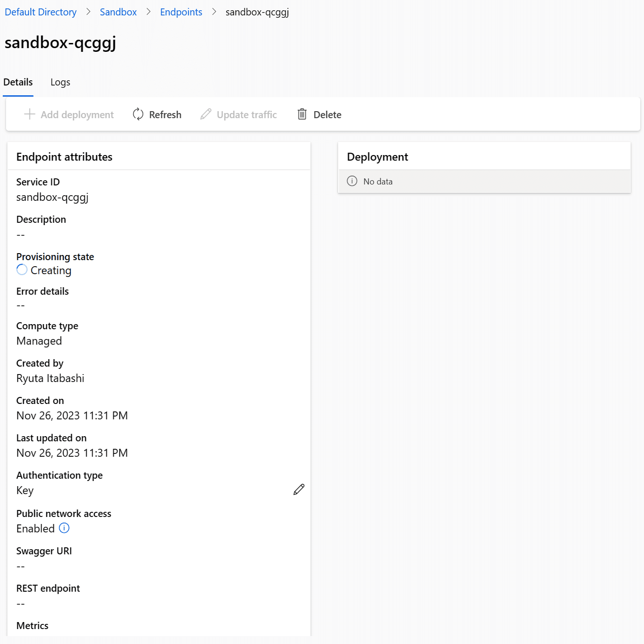644x644 pixels.
Task: Click the Refresh circular arrows icon
Action: pos(138,114)
